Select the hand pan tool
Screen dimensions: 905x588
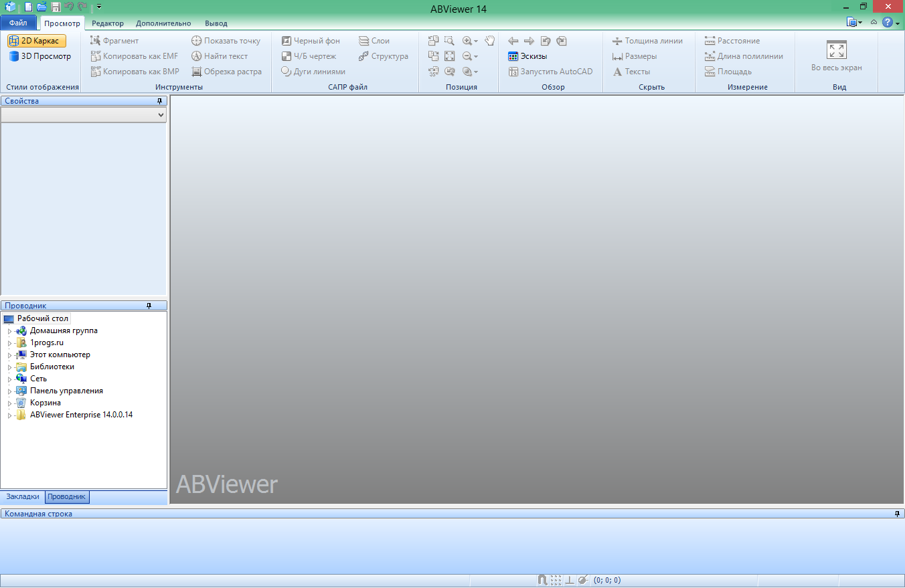(489, 41)
